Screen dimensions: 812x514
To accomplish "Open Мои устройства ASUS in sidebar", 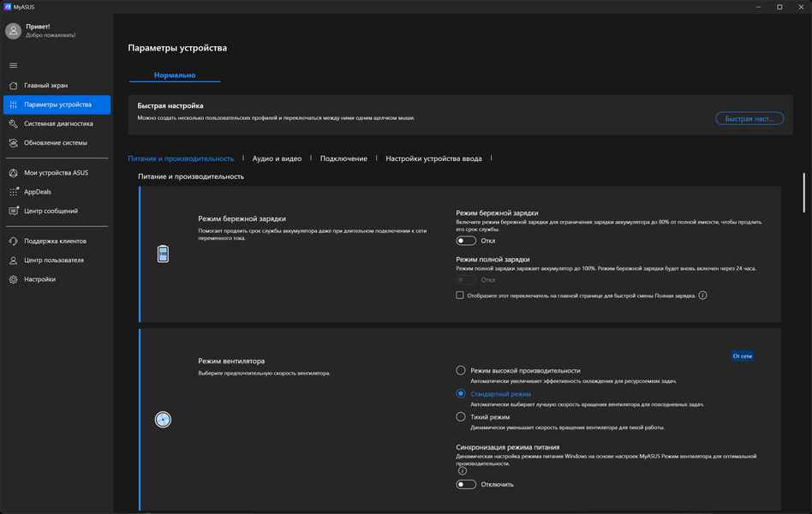I will (x=57, y=173).
